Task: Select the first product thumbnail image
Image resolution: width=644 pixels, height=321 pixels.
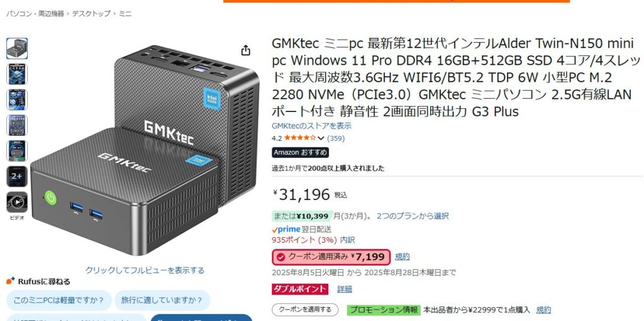Action: click(x=17, y=48)
